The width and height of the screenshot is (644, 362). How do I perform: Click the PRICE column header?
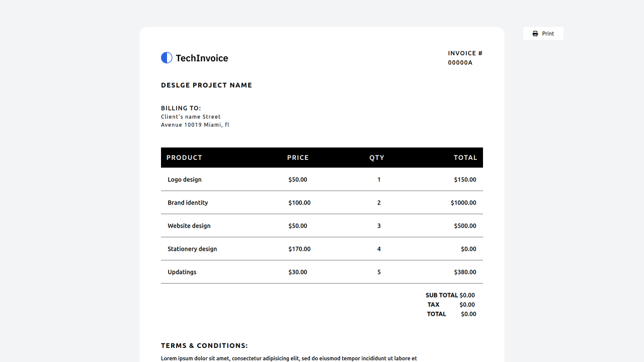(x=298, y=157)
